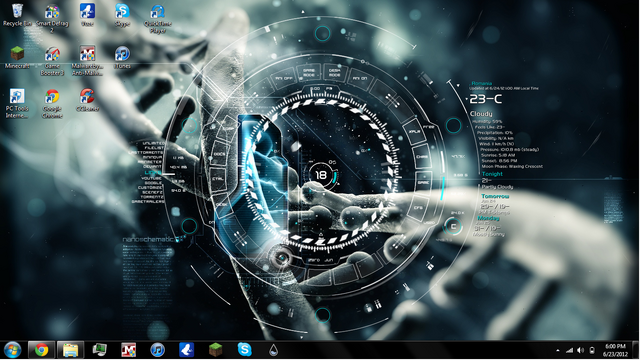Viewport: 640px width, 360px height.
Task: Click the DOCS segment on dial's left
Action: [220, 154]
